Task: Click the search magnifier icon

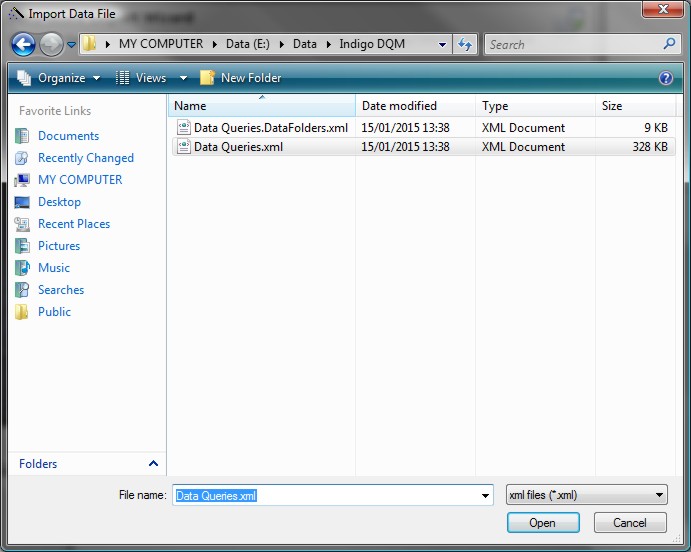Action: (670, 45)
